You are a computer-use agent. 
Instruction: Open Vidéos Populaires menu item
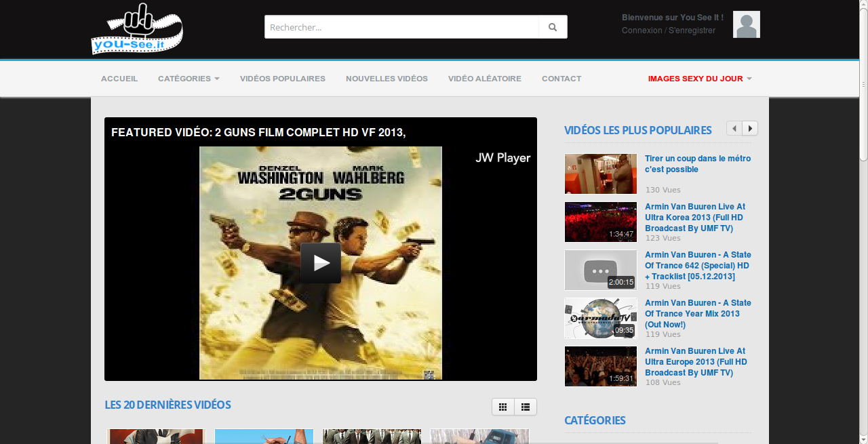283,79
